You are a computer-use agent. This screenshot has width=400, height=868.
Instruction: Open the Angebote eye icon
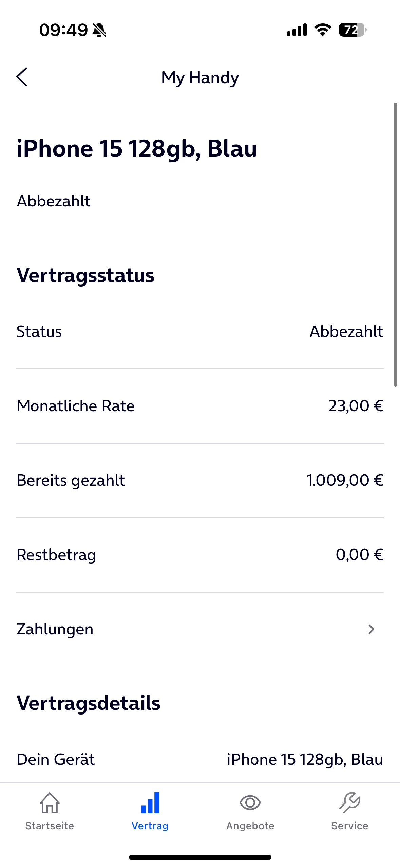point(250,803)
